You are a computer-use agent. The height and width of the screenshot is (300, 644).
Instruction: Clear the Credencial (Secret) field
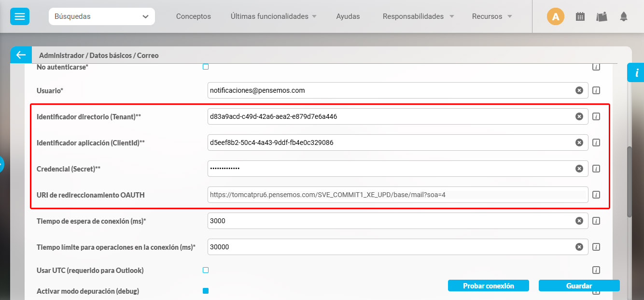click(x=579, y=169)
